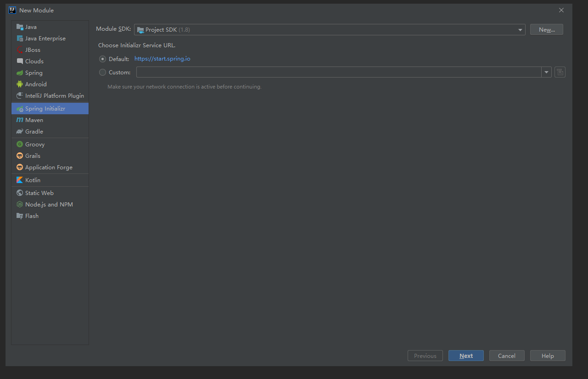Choose the Maven module type

pos(50,120)
